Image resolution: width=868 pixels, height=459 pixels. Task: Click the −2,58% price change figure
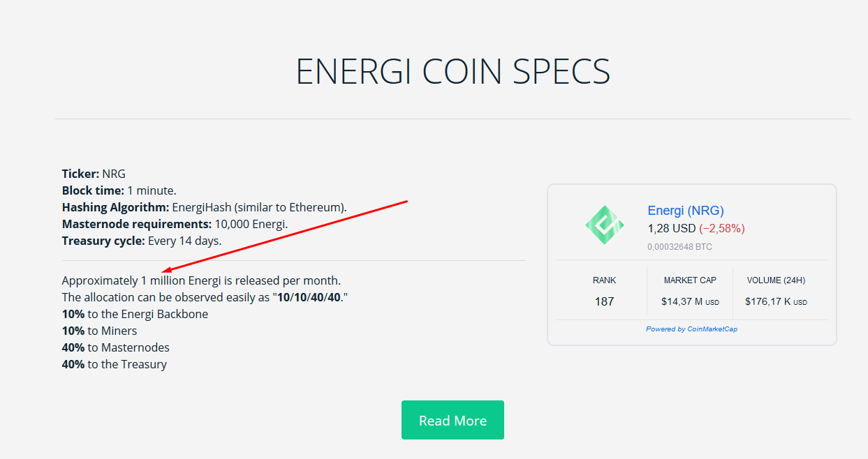click(722, 228)
